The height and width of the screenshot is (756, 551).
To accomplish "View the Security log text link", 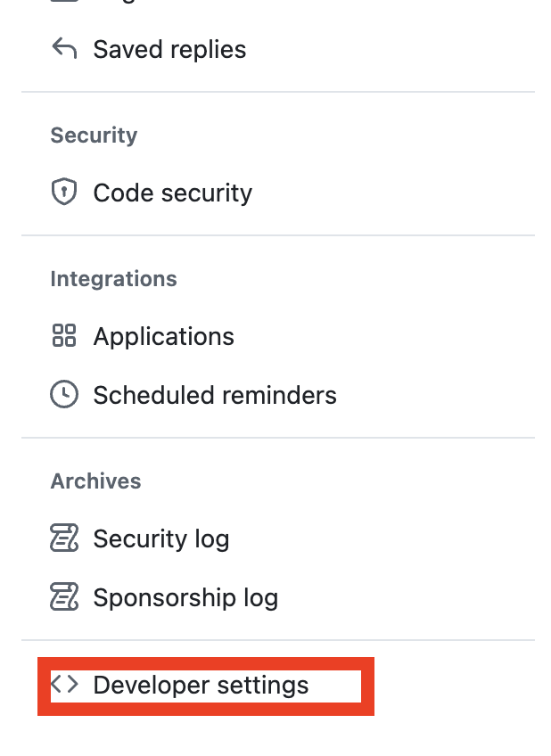I will (161, 538).
